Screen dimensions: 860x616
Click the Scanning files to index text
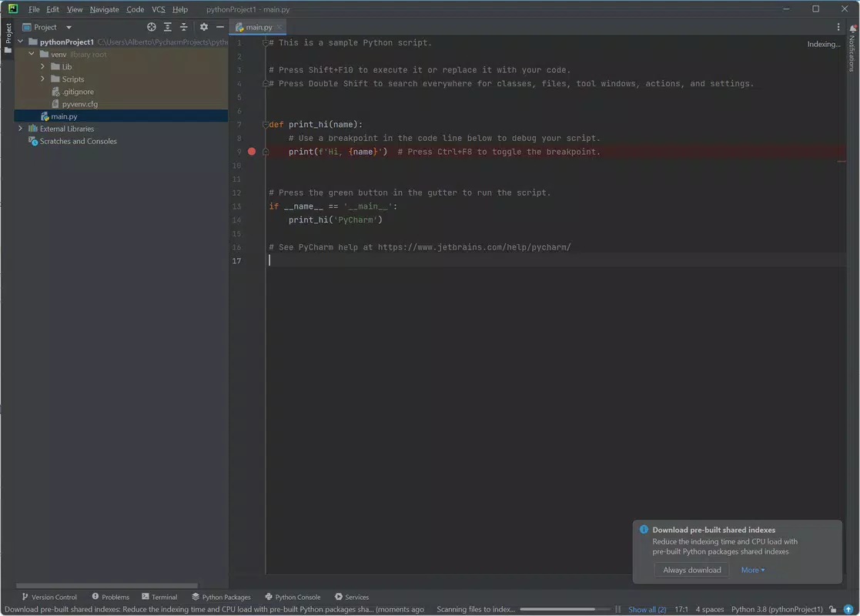(x=476, y=609)
